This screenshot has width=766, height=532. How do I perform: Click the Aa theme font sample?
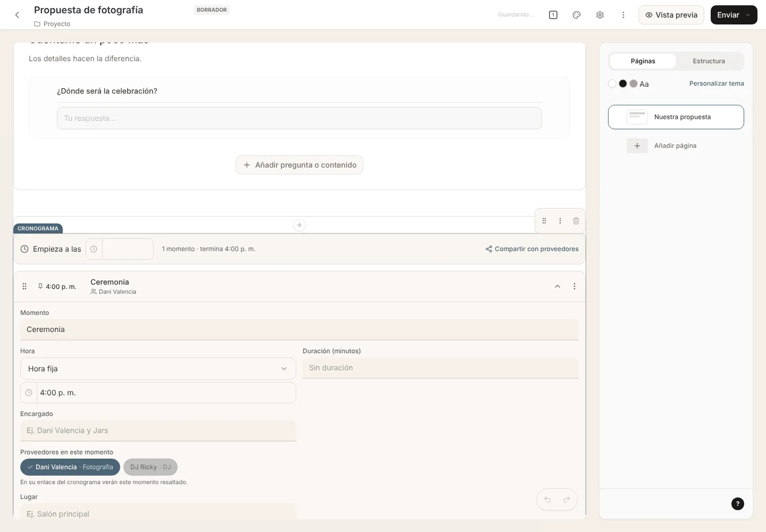click(x=644, y=84)
